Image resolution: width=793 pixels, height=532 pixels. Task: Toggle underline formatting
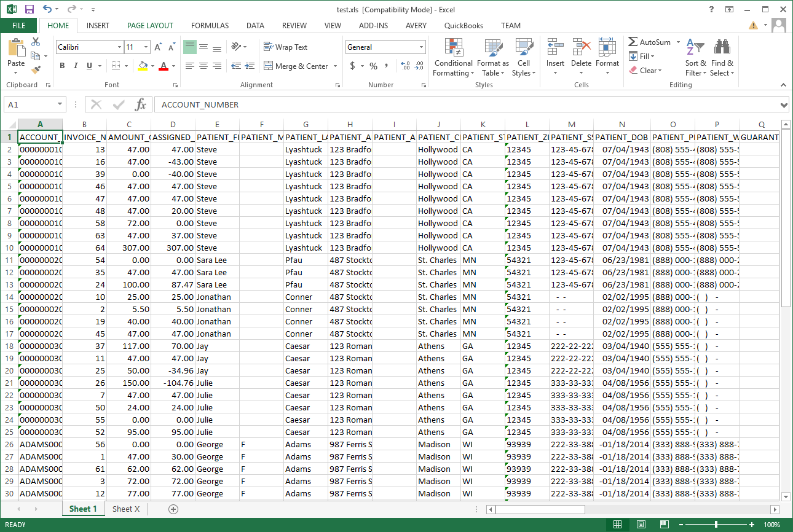point(90,66)
